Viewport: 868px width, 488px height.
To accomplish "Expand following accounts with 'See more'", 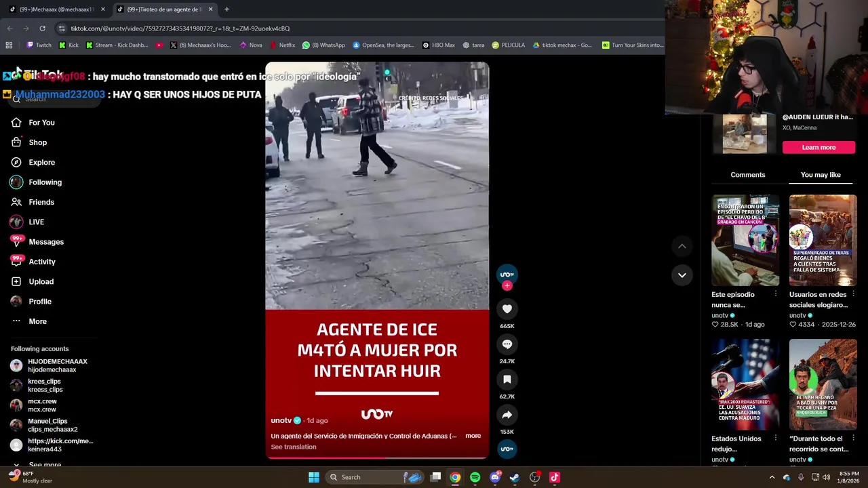I will 45,465.
